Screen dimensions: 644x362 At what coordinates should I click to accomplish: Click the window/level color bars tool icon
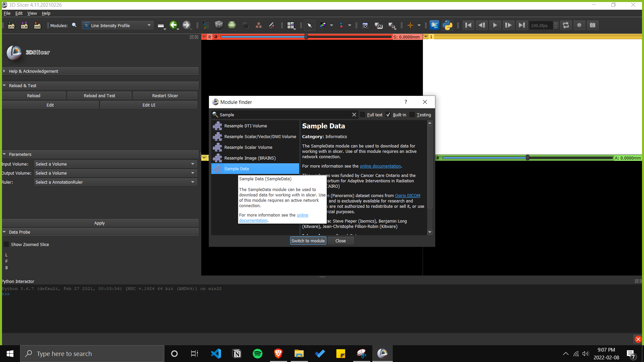point(323,25)
